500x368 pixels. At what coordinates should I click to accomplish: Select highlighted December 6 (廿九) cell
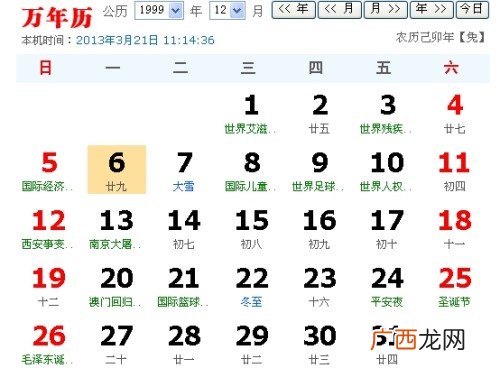point(117,170)
